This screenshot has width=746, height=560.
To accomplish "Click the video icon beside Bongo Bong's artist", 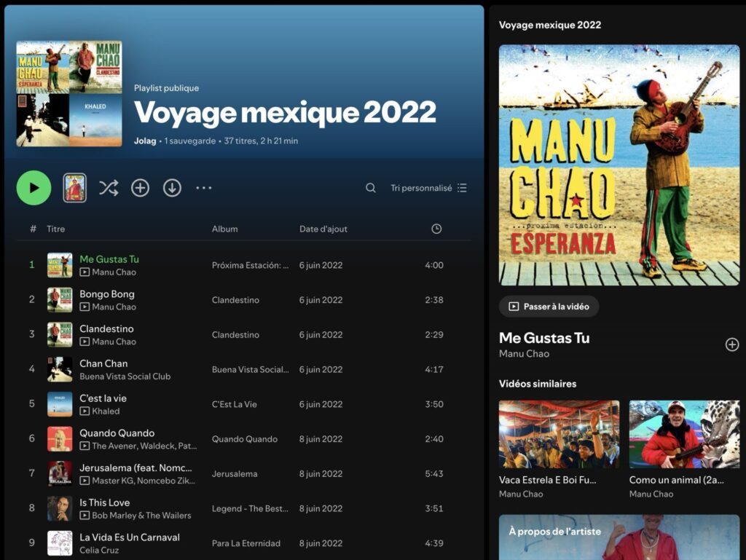I will (85, 307).
